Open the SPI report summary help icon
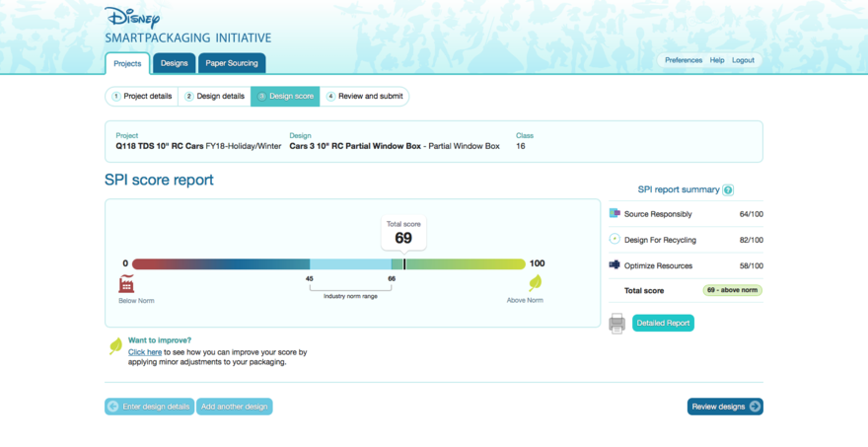Image resolution: width=868 pixels, height=447 pixels. tap(728, 189)
